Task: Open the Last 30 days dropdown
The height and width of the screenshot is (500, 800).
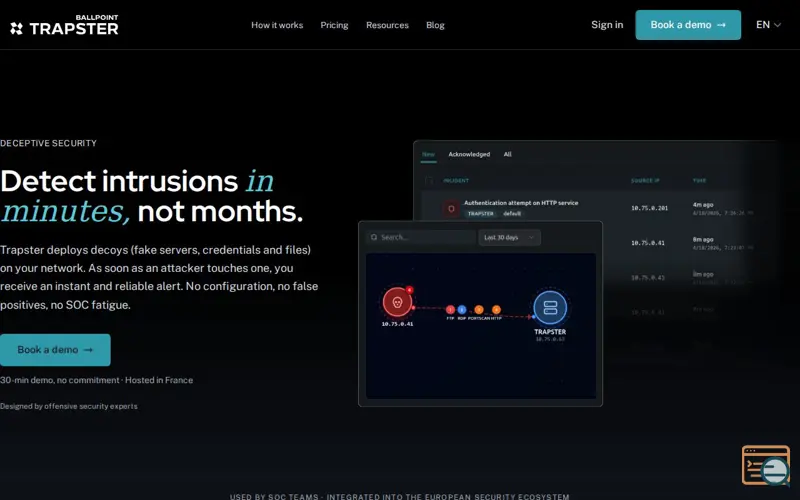Action: point(509,237)
